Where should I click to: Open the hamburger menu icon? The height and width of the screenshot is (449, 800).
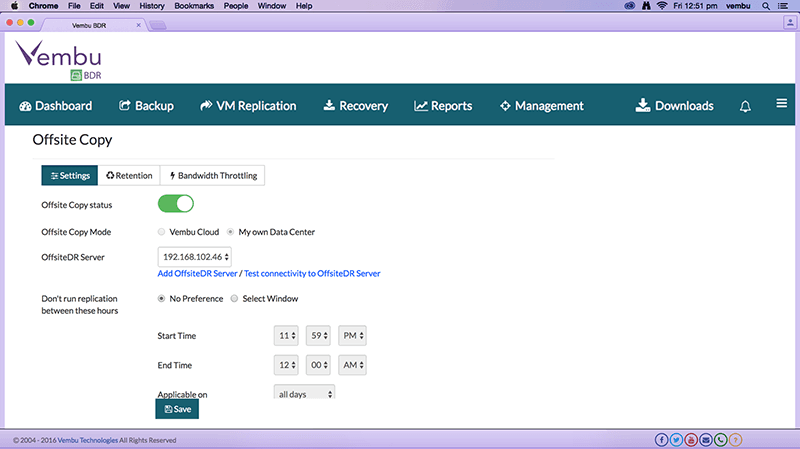781,104
